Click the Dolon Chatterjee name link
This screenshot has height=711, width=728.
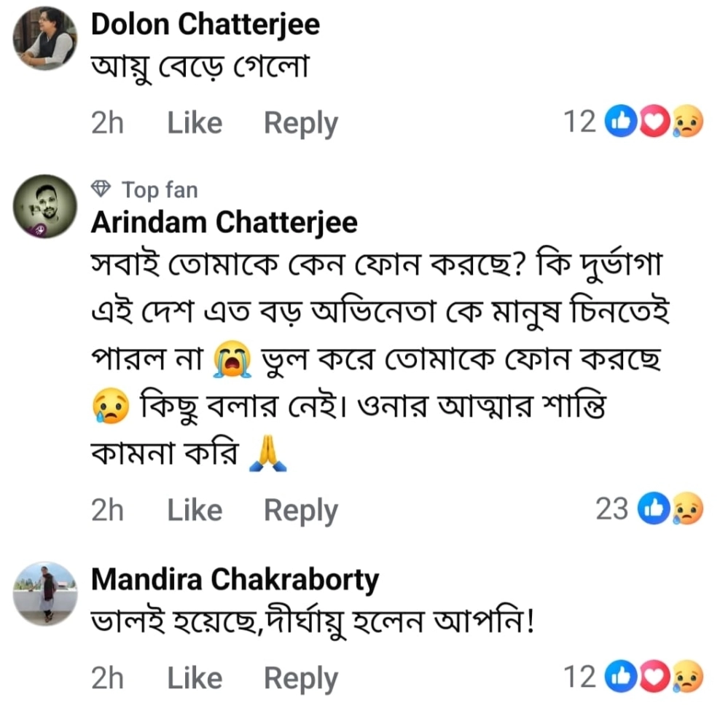click(206, 25)
